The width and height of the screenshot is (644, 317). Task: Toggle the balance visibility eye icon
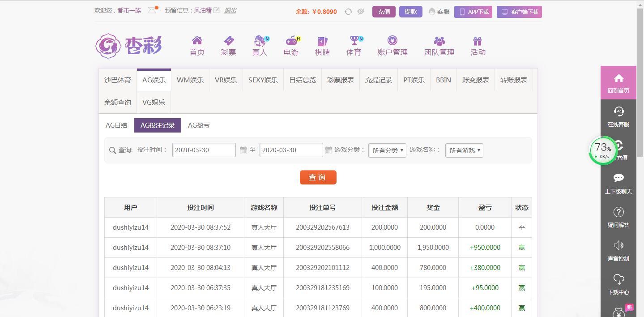361,12
